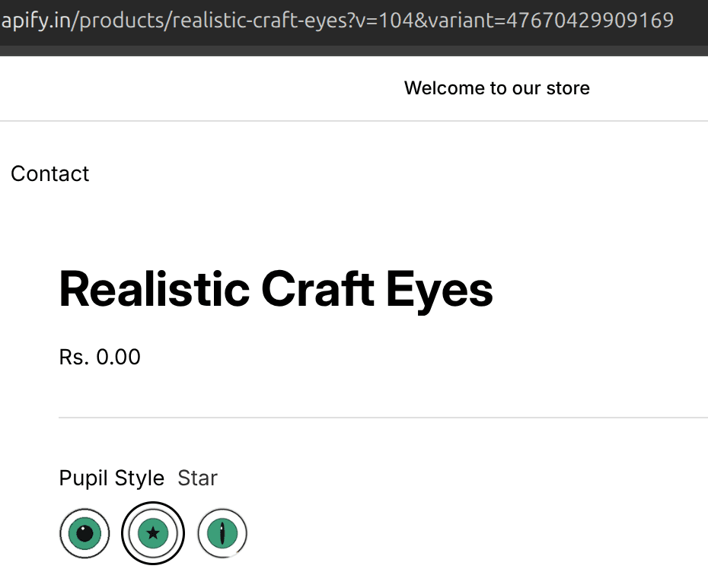Image resolution: width=708 pixels, height=588 pixels.
Task: Click the browser address bar URL
Action: tap(338, 21)
